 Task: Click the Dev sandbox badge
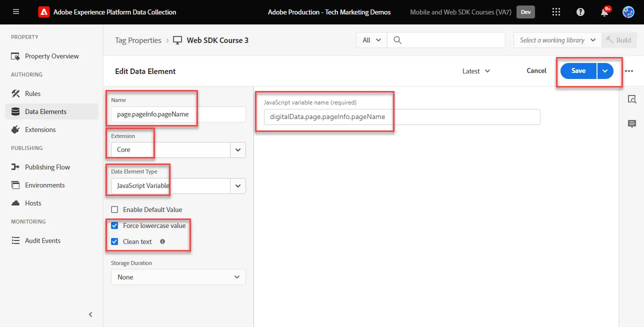[x=526, y=12]
